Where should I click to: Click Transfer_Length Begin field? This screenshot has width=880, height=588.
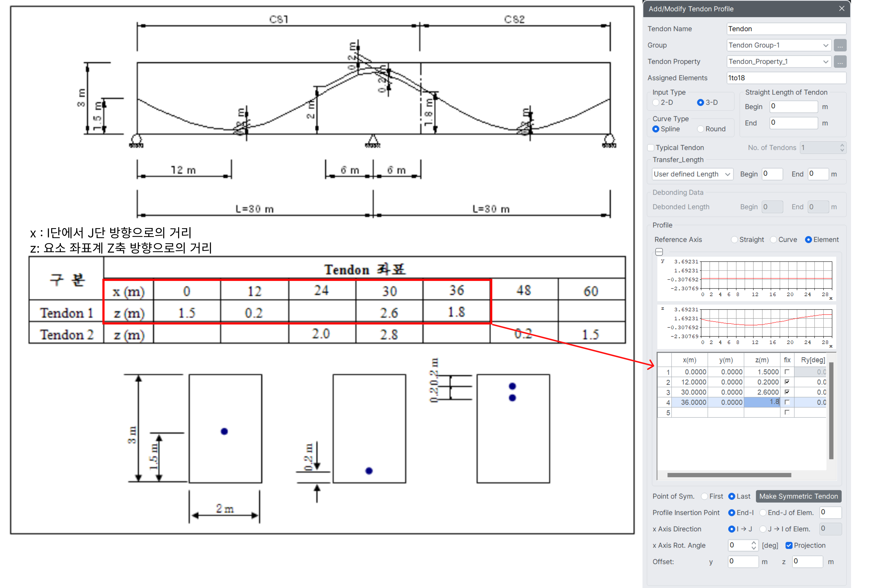[x=772, y=174]
